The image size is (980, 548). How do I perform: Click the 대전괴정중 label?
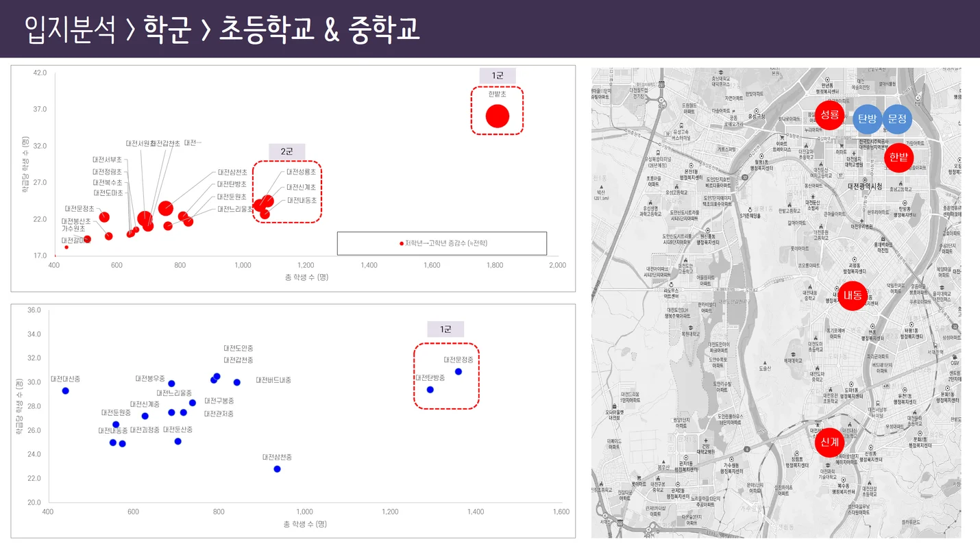[145, 429]
